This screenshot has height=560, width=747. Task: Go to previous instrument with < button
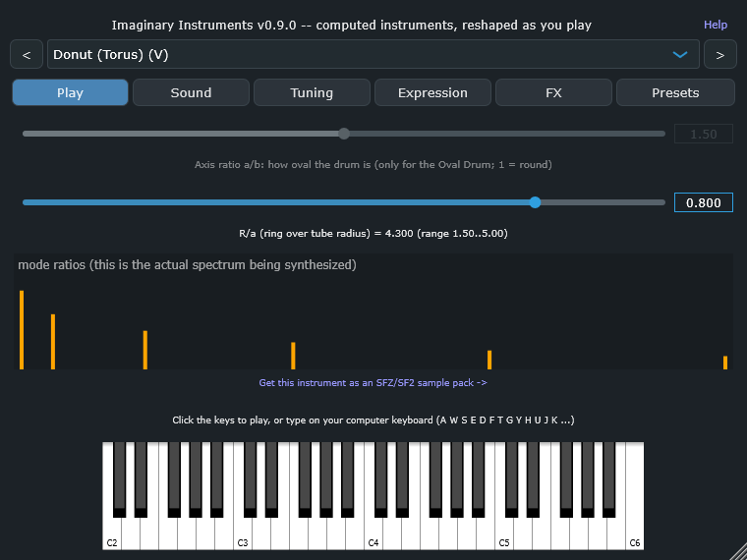(x=27, y=55)
